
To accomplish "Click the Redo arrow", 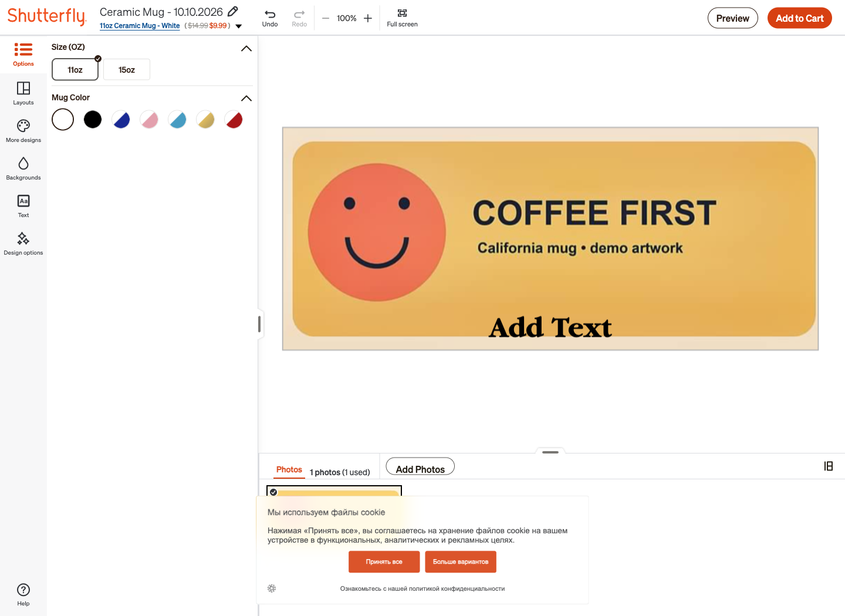I will tap(299, 18).
